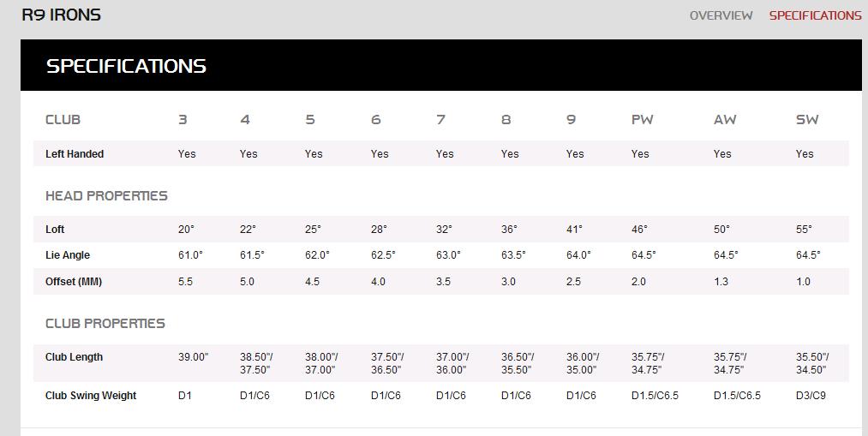Click the R9 IRONS page title
Screen dimensions: 868x436
[62, 15]
